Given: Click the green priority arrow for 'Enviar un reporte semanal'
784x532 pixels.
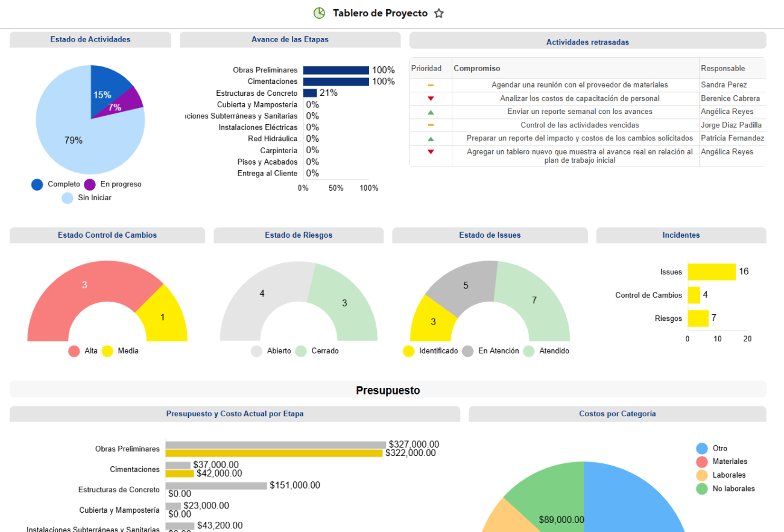Looking at the screenshot, I should pyautogui.click(x=430, y=112).
